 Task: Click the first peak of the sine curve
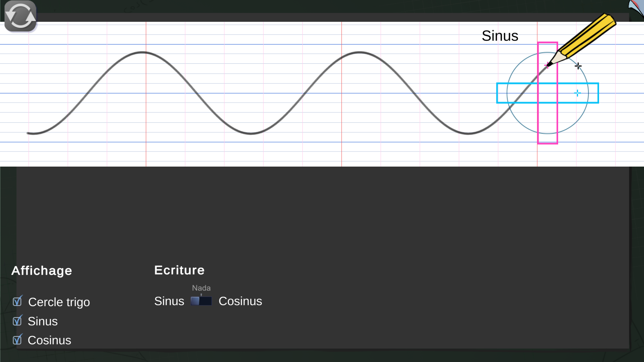point(142,52)
